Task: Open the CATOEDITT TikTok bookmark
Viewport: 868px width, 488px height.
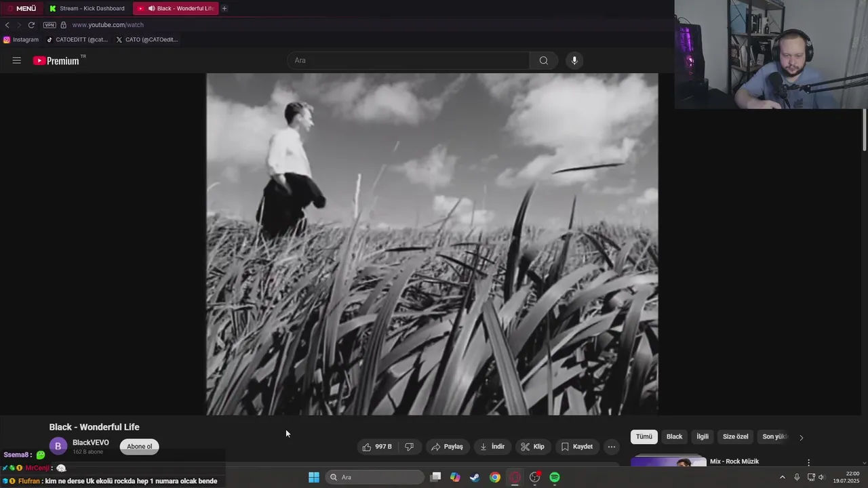Action: (x=77, y=39)
